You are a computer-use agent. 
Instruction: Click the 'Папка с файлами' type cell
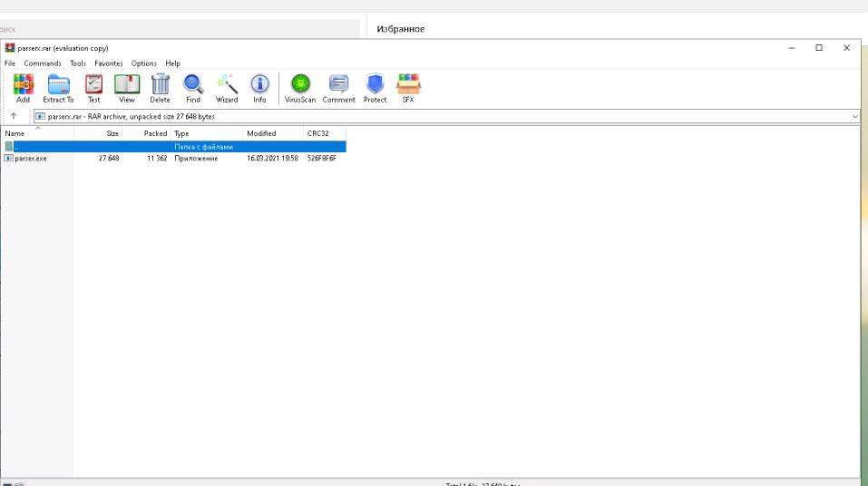(x=204, y=147)
